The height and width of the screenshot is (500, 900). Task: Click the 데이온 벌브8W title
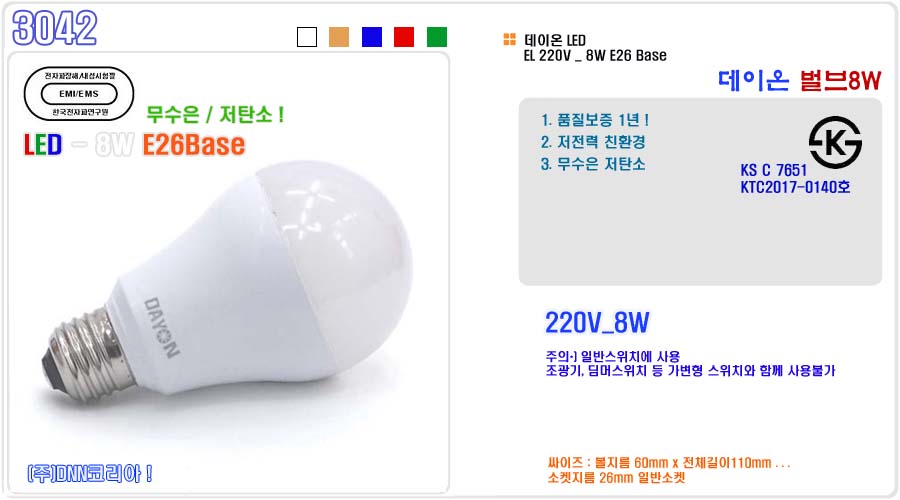click(800, 80)
